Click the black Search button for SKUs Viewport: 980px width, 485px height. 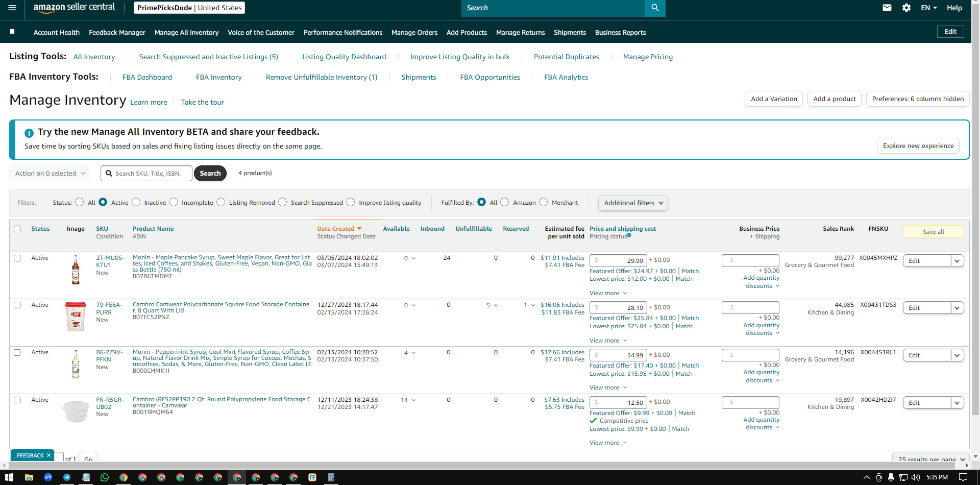pyautogui.click(x=210, y=173)
